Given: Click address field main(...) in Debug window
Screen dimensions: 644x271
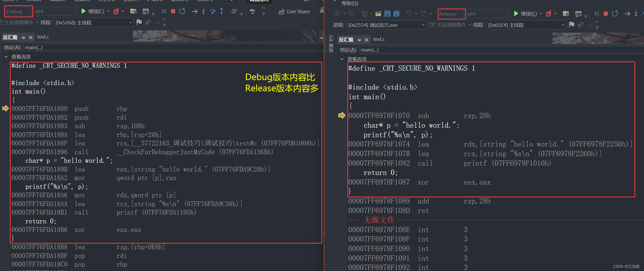Looking at the screenshot, I should click(x=174, y=47).
